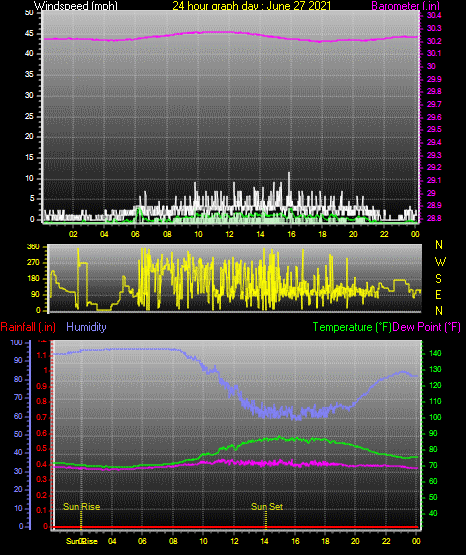Click the Barometer (in) axis title
This screenshot has width=466, height=555.
coord(405,5)
